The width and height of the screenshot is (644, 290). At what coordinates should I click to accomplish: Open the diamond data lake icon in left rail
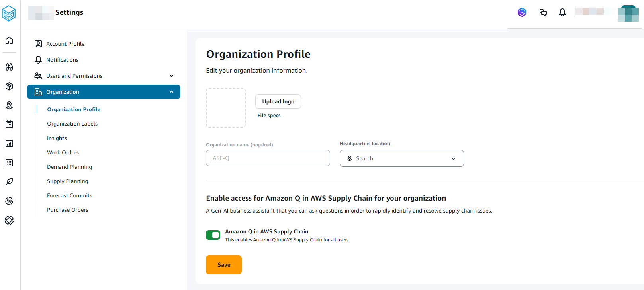click(x=9, y=220)
